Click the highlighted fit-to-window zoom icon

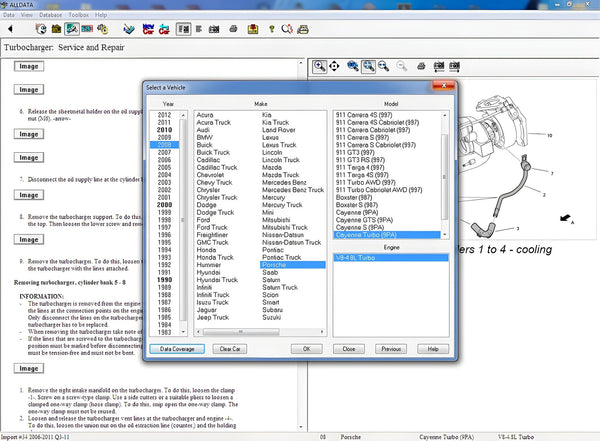pos(368,66)
